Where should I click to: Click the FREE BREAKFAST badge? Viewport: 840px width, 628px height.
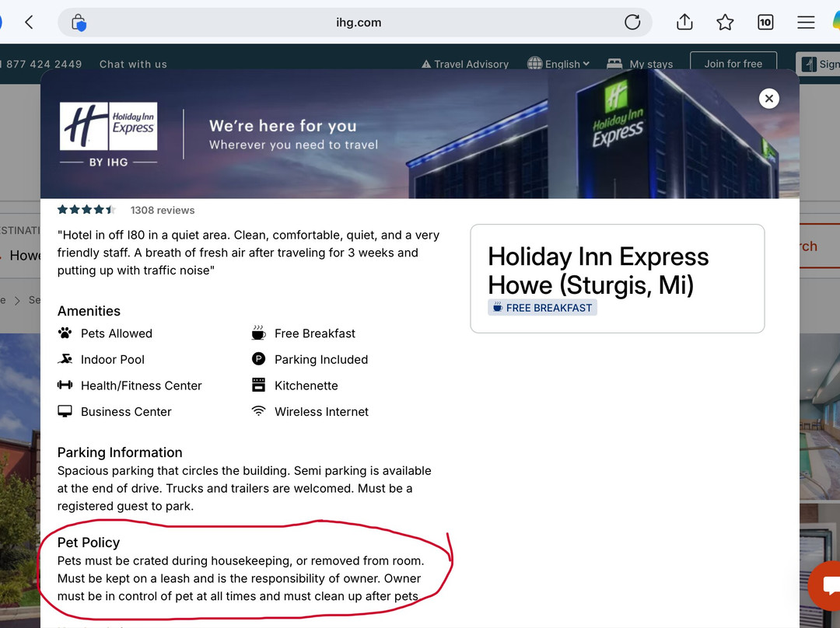(x=542, y=308)
